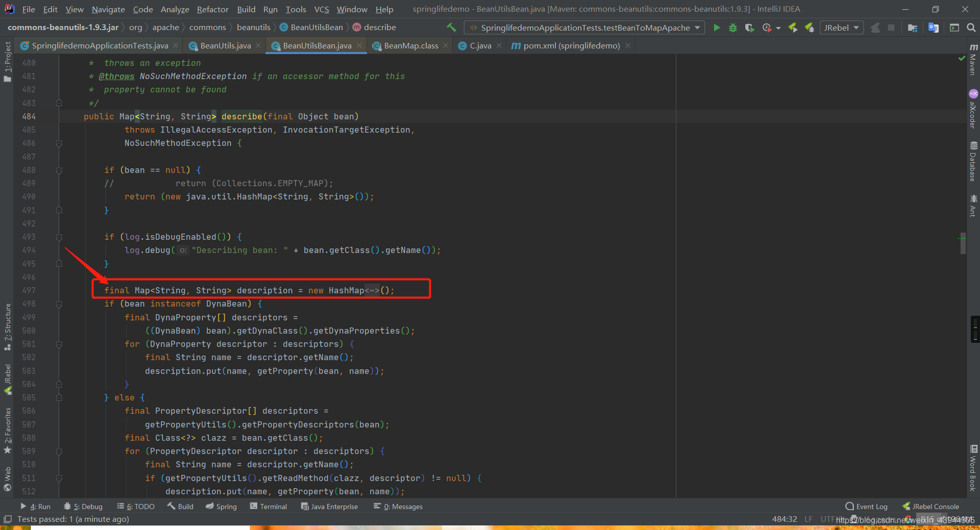Collapse the log.isDebugEnabled block fold at line 493
Screen dimensions: 980x530
[x=59, y=237]
